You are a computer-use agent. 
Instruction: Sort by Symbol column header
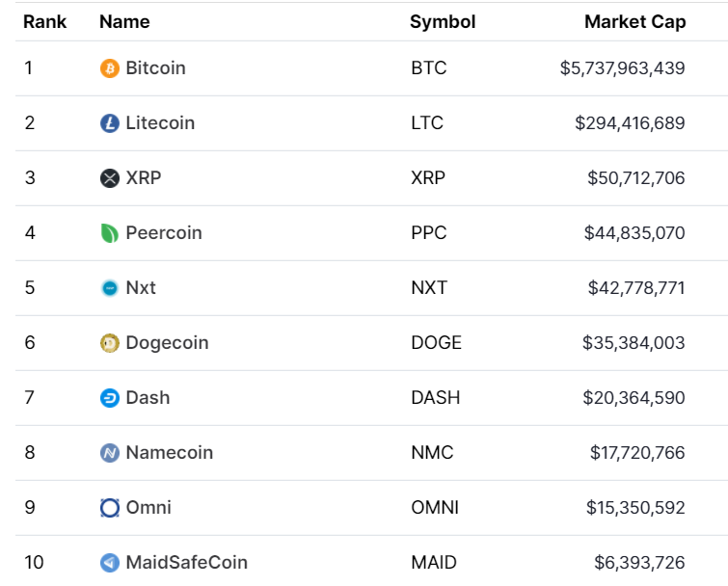pyautogui.click(x=443, y=22)
